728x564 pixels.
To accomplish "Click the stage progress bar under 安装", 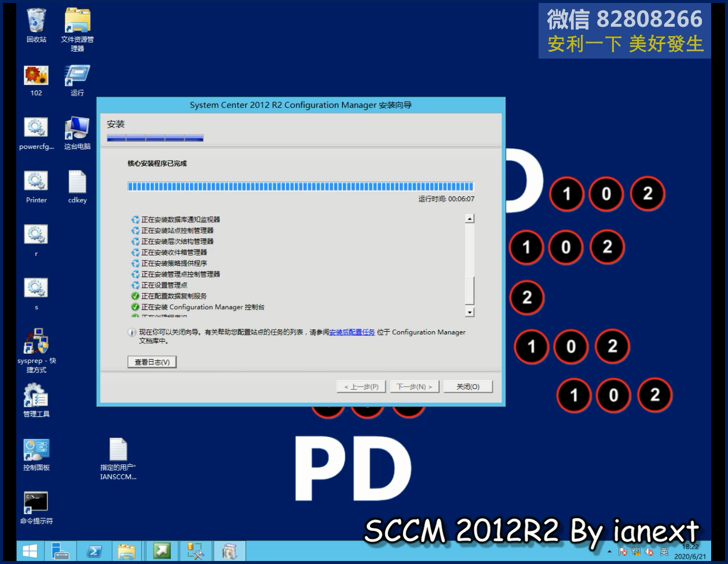I will click(155, 138).
